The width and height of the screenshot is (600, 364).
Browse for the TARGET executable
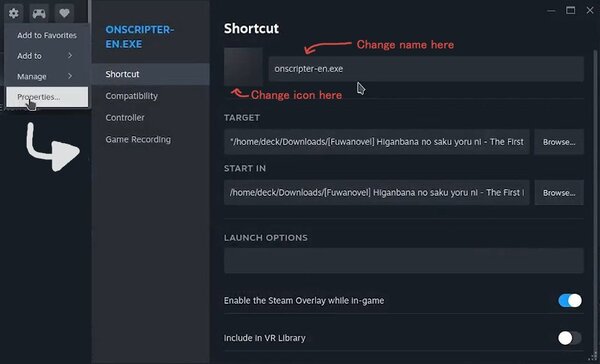[x=559, y=142]
